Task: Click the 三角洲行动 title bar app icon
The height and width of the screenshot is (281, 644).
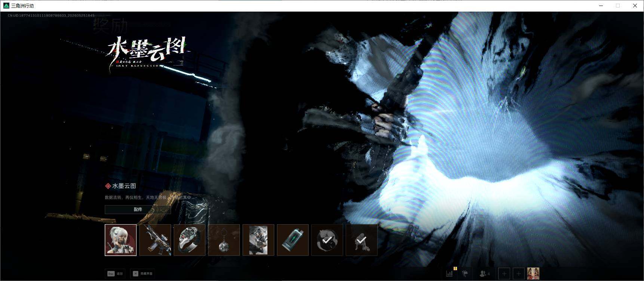Action: (6, 6)
